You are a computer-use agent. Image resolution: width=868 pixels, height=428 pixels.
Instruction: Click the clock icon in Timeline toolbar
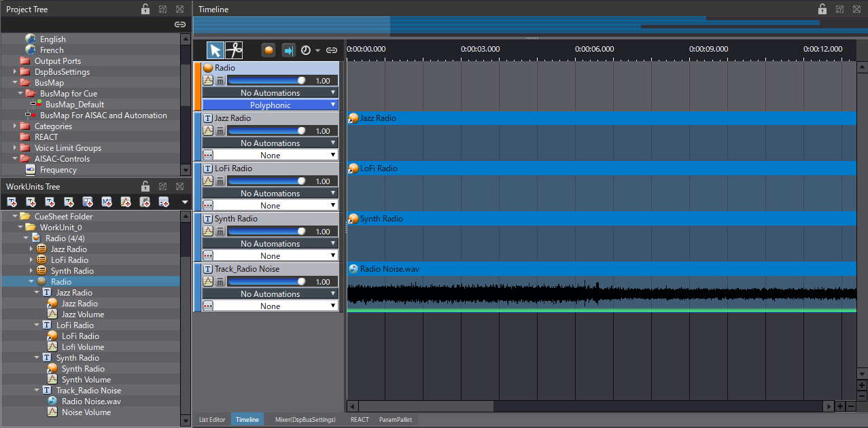pos(306,50)
